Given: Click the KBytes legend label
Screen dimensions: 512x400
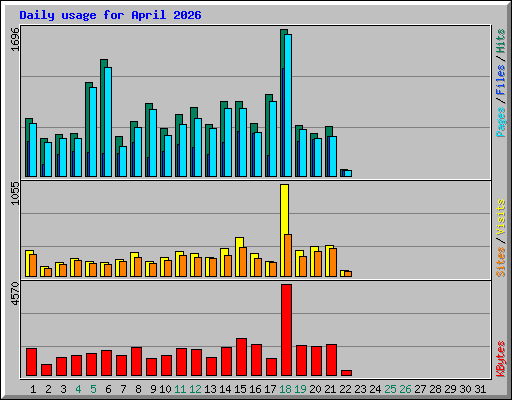Looking at the screenshot, I should [x=501, y=359].
